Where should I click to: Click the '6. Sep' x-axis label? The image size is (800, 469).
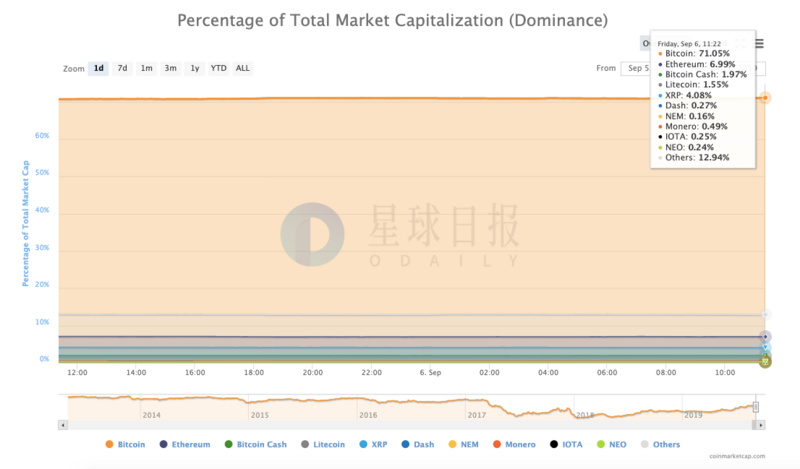click(430, 373)
